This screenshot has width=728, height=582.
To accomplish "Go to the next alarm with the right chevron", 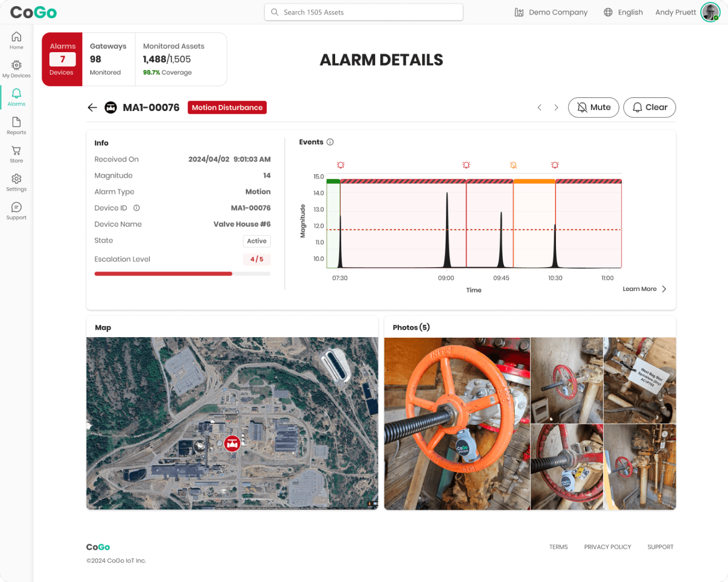I will (556, 108).
